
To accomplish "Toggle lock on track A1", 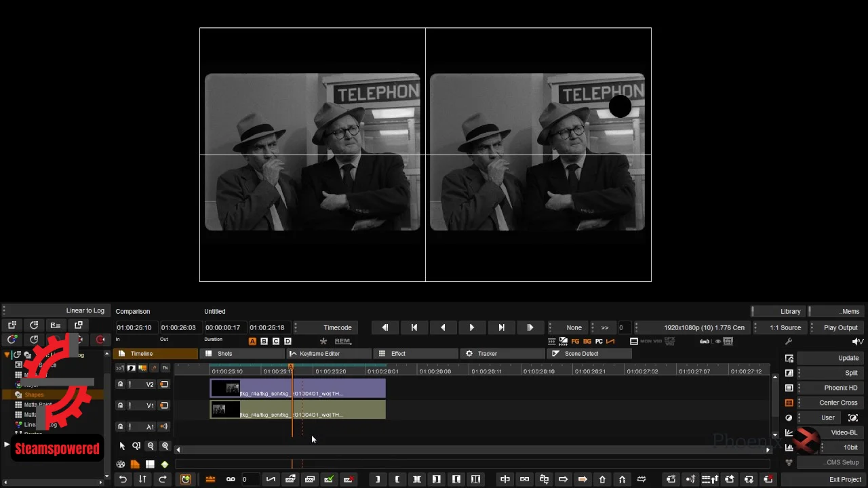I will [121, 426].
